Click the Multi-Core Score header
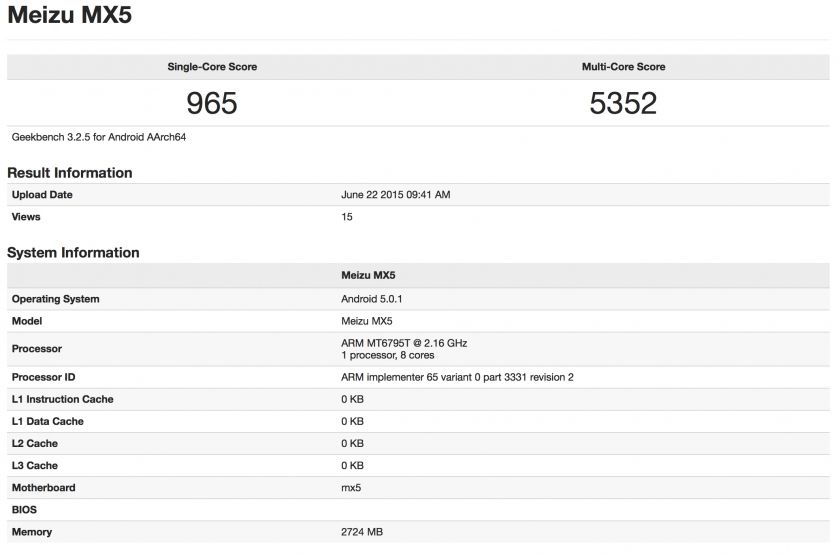The height and width of the screenshot is (556, 840). tap(623, 67)
